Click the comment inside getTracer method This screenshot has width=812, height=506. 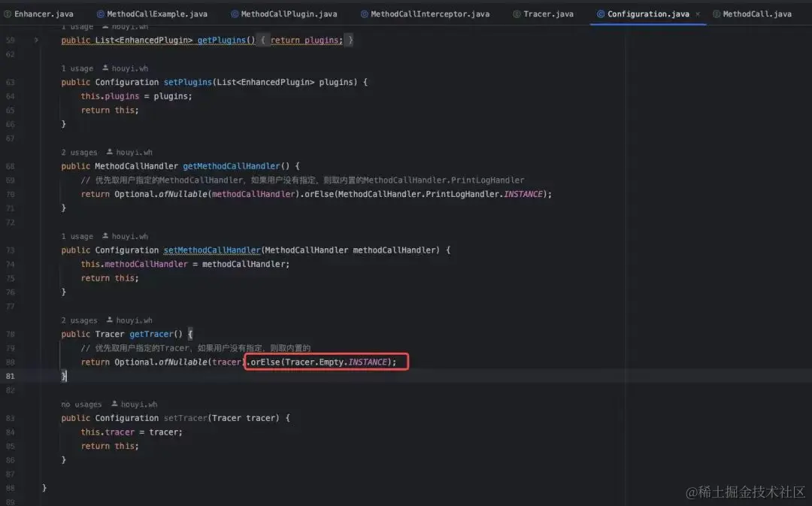(195, 347)
